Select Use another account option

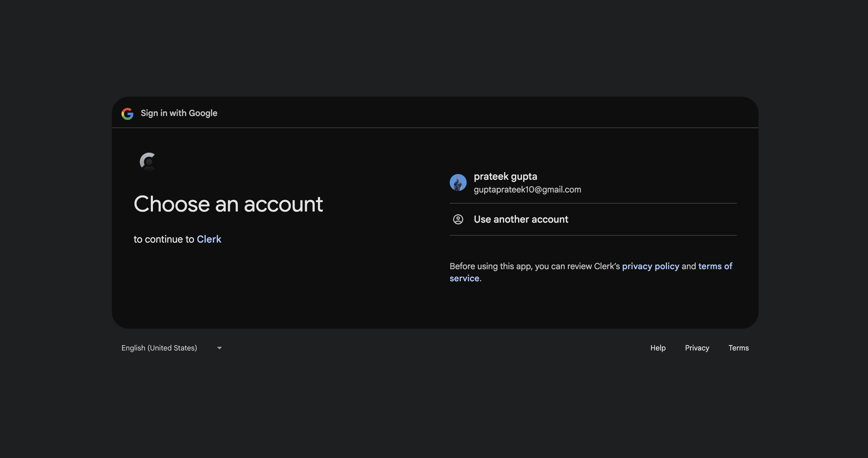pos(593,219)
